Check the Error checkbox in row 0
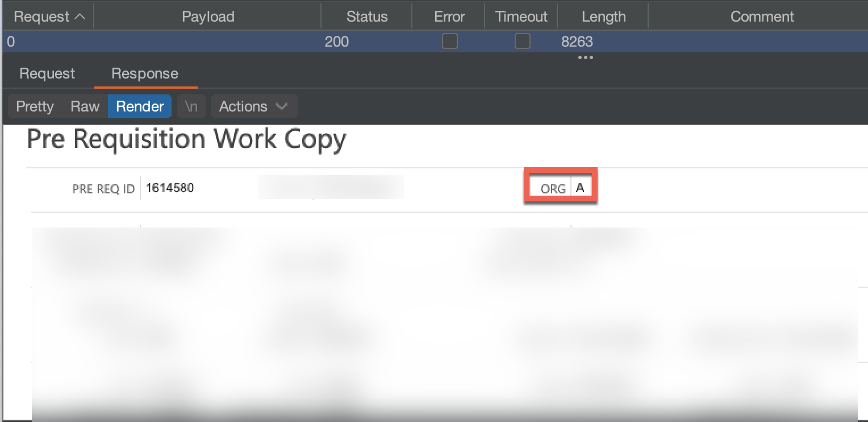Viewport: 868px width, 422px height. click(x=449, y=42)
